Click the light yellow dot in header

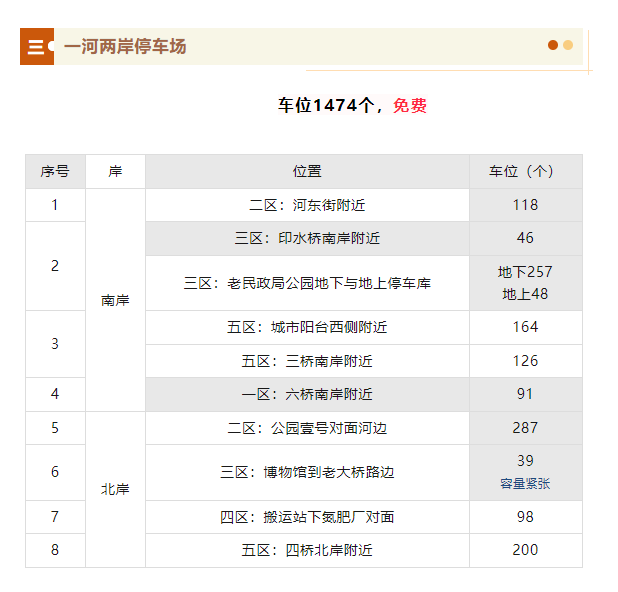pyautogui.click(x=568, y=45)
